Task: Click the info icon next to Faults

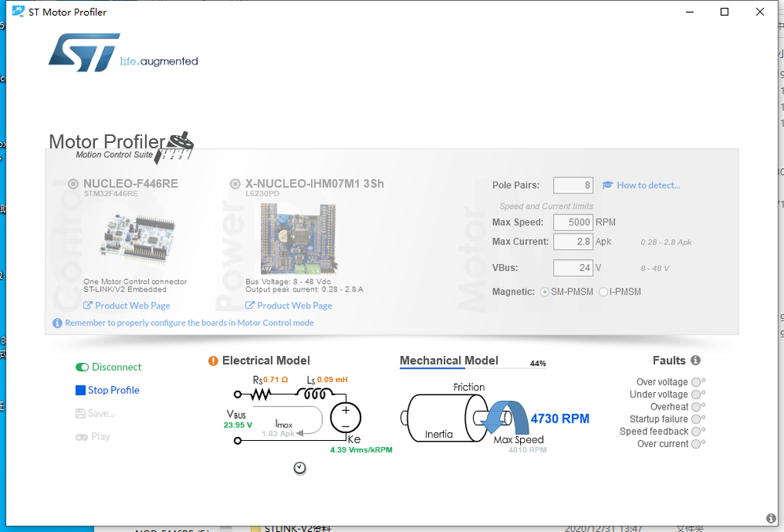Action: (695, 360)
